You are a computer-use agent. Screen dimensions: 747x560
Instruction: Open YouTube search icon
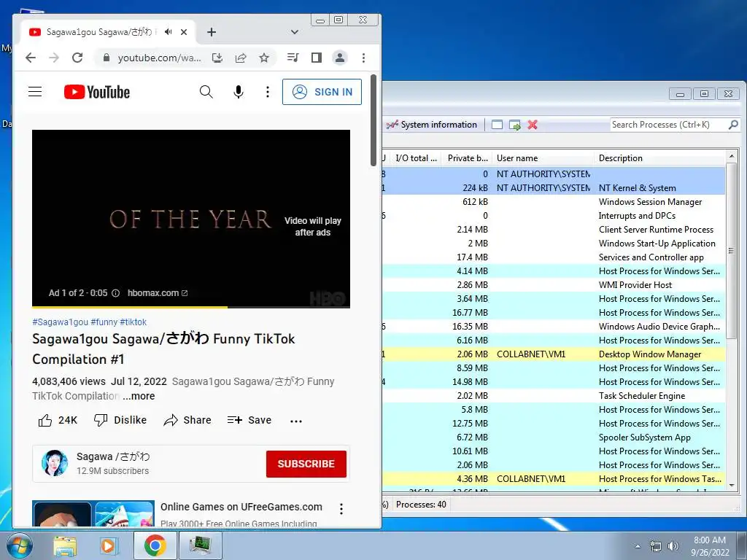click(x=206, y=91)
